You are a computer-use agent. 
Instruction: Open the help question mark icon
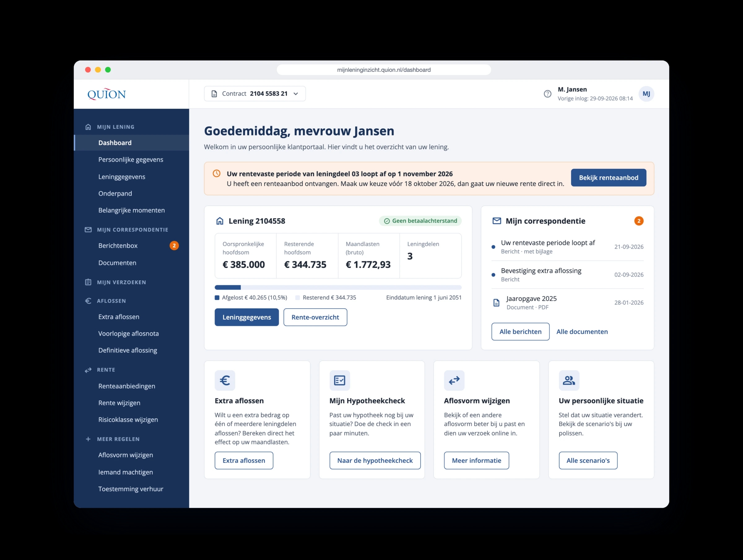548,94
